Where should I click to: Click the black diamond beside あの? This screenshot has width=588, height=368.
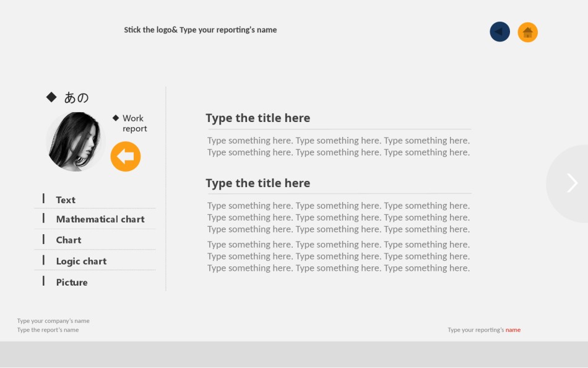(51, 97)
